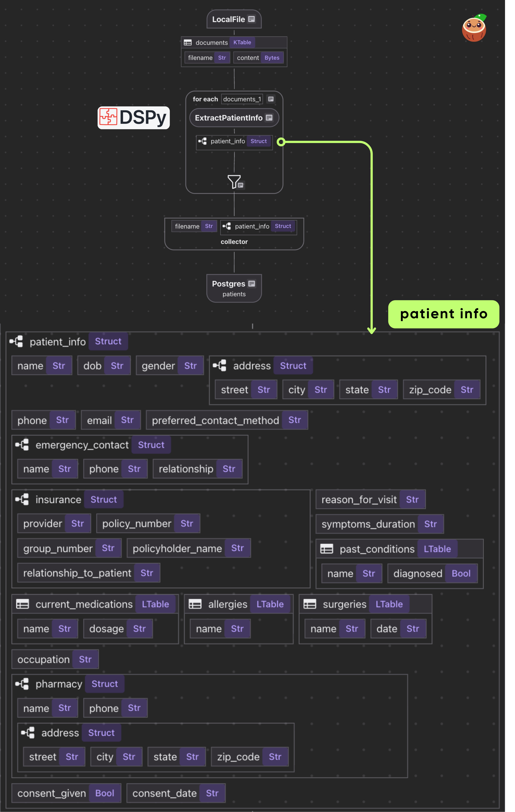This screenshot has height=812, width=515.
Task: Click the struct icon beside insurance
Action: pos(23,499)
